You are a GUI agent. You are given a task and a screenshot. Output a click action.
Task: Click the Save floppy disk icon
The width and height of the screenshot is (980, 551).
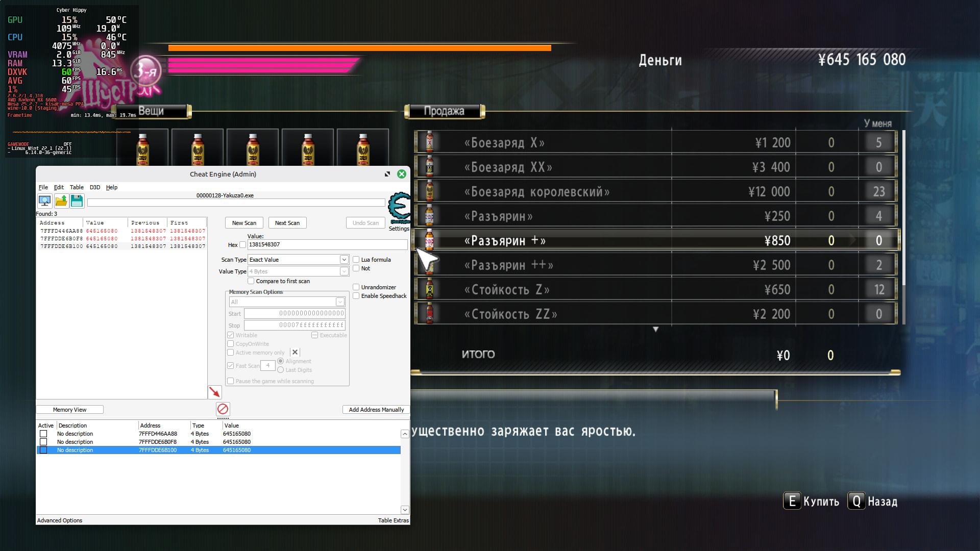coord(77,201)
